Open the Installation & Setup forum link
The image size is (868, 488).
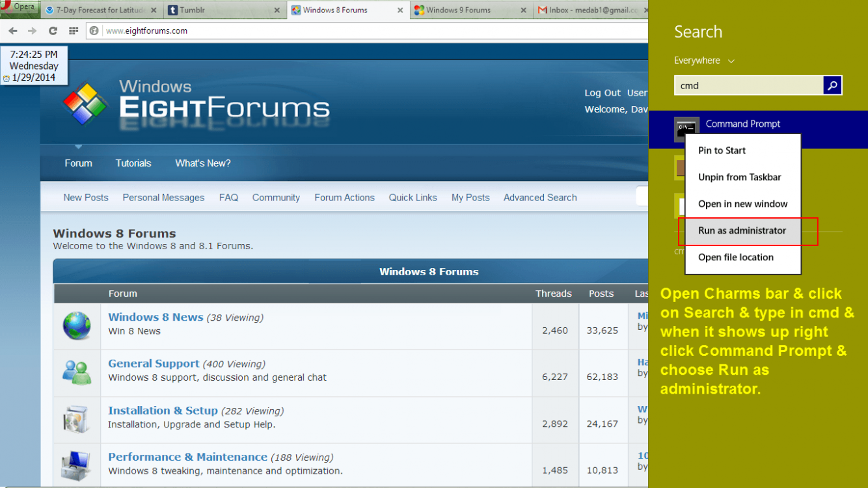click(163, 411)
